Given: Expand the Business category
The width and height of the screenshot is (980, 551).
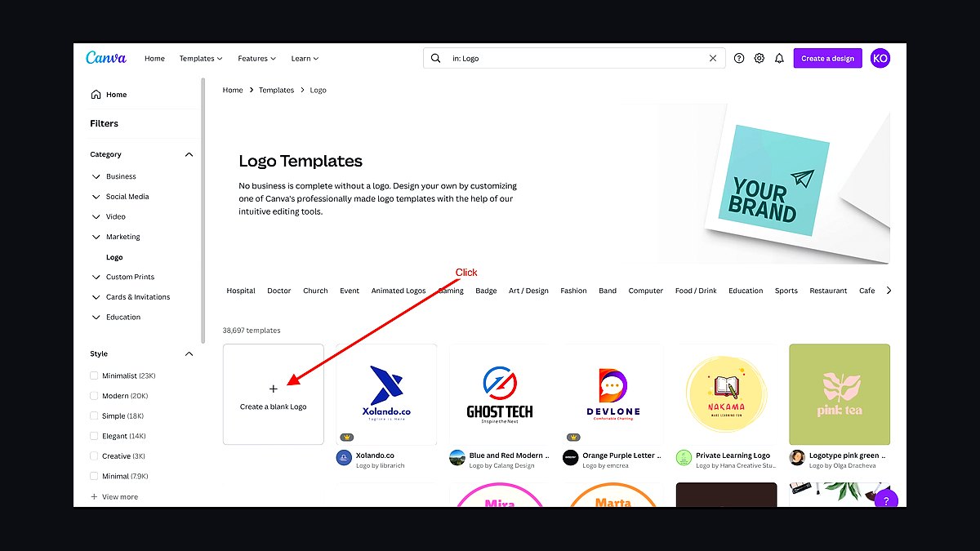Looking at the screenshot, I should click(x=96, y=176).
